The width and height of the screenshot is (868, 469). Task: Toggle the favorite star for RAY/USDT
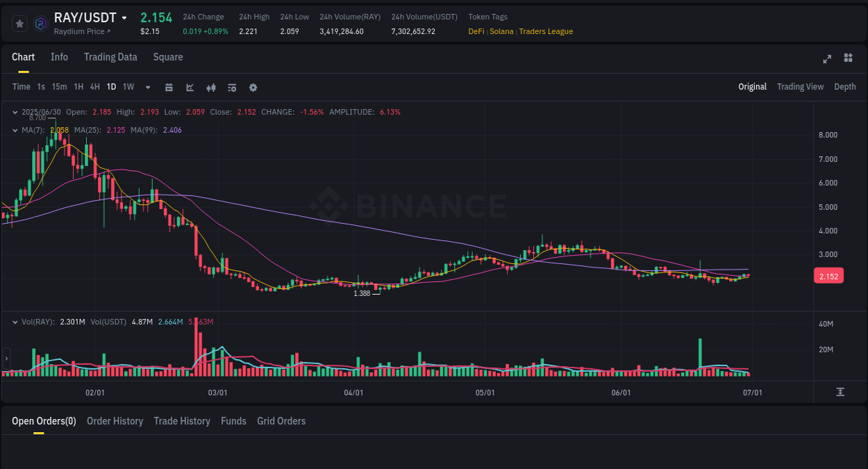coord(19,23)
